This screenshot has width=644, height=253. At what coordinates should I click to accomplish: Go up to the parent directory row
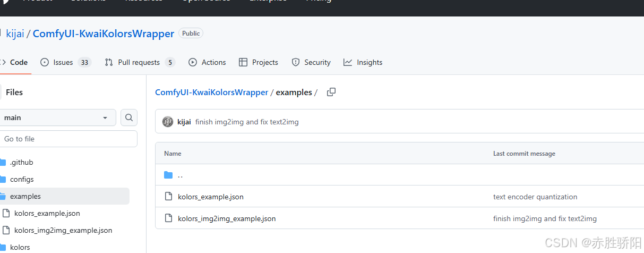(399, 175)
